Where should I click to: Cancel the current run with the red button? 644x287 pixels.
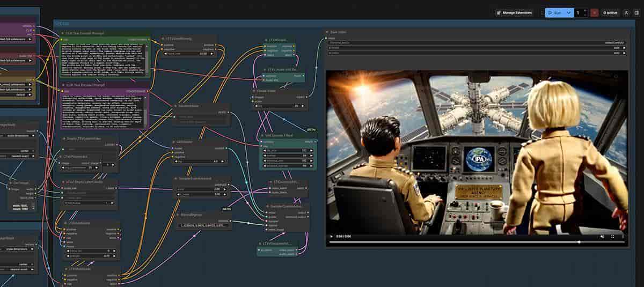point(595,12)
